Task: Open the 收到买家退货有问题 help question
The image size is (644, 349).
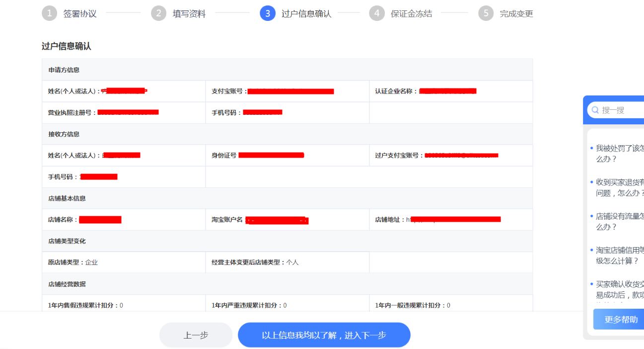Action: point(619,187)
